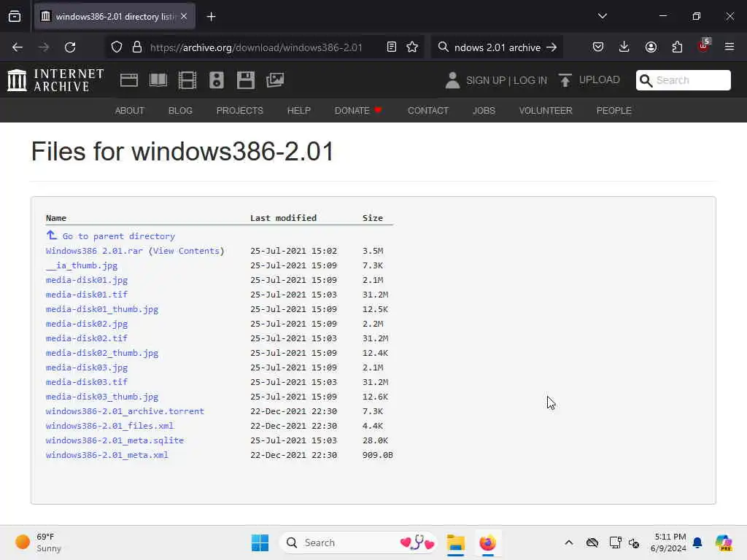747x560 pixels.
Task: Open media-disk02_thumb.jpg file link
Action: (102, 353)
